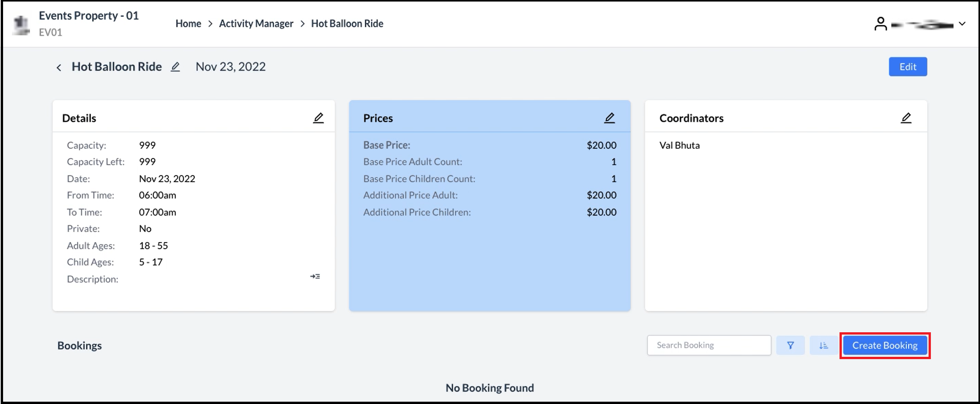Select Hot Balloon Ride breadcrumb item
The width and height of the screenshot is (980, 404).
tap(347, 24)
